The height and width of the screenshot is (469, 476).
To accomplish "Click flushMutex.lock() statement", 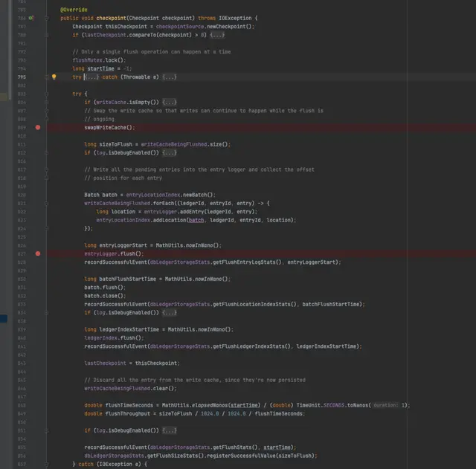I will [99, 60].
